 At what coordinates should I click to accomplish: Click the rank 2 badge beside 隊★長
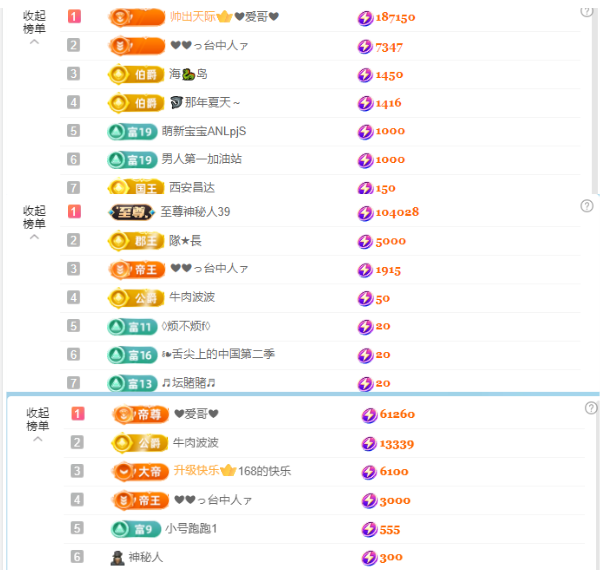74,240
